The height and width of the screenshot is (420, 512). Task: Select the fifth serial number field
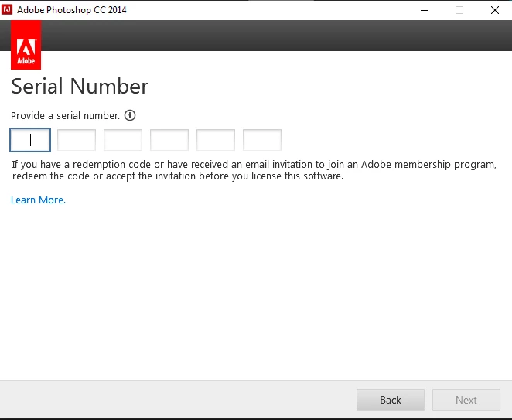[x=216, y=140]
